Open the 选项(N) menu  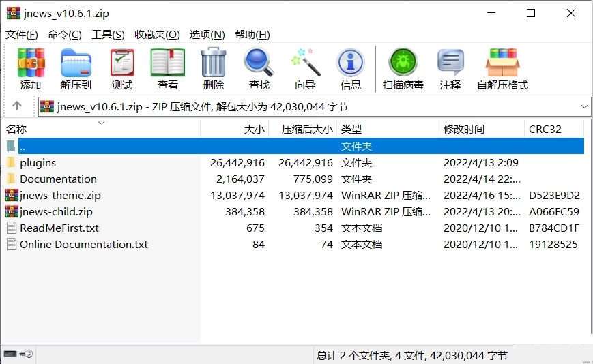(207, 35)
